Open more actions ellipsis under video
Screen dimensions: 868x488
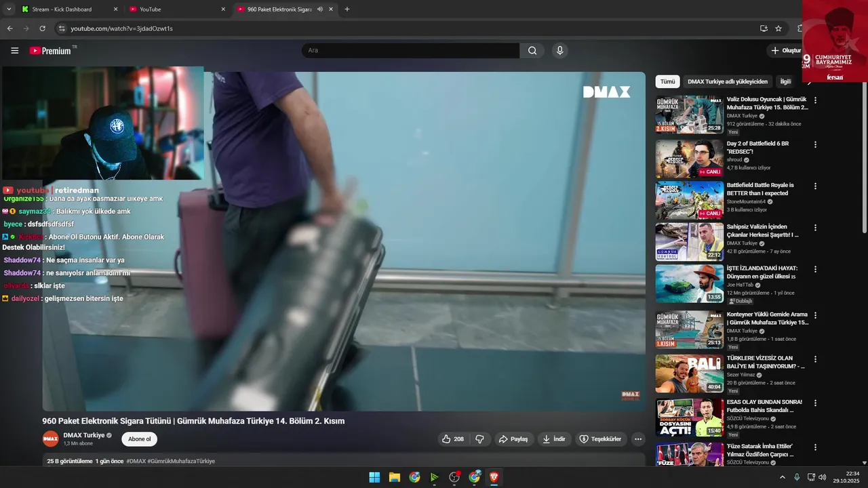pos(638,439)
